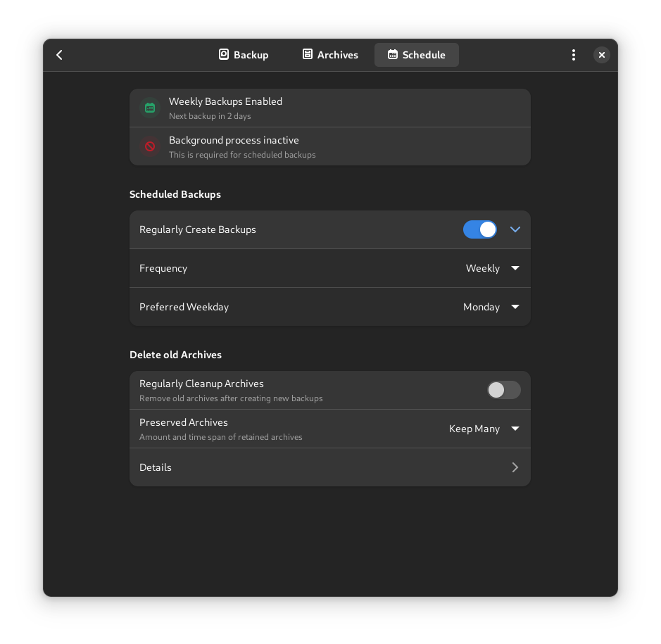Click the Archives tab icon
Screen dimensions: 661x644
pyautogui.click(x=308, y=54)
